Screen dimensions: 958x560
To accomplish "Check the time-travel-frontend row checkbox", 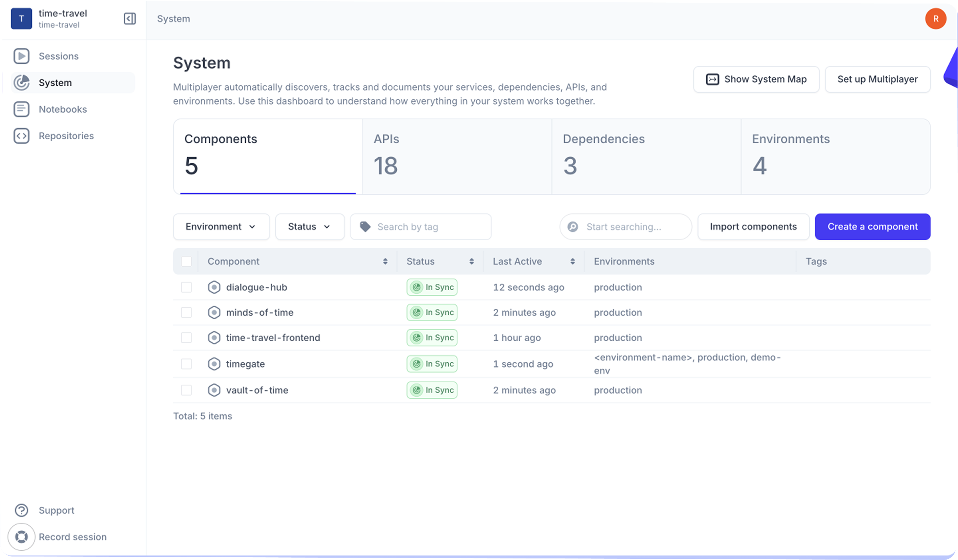I will pos(186,338).
